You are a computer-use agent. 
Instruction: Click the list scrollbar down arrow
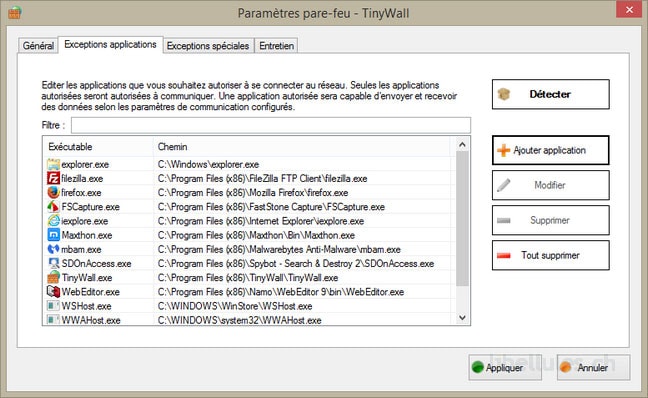(x=462, y=317)
